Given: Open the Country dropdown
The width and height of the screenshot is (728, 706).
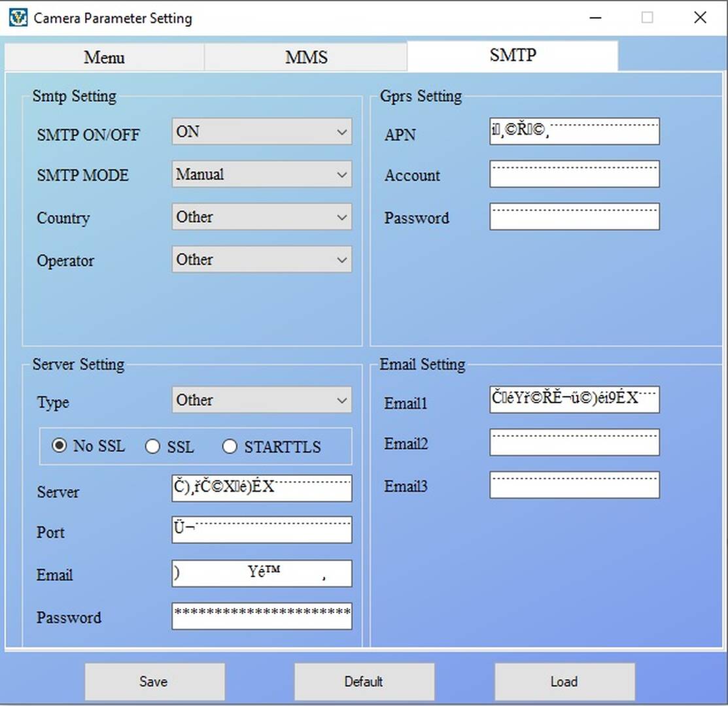Looking at the screenshot, I should 262,217.
